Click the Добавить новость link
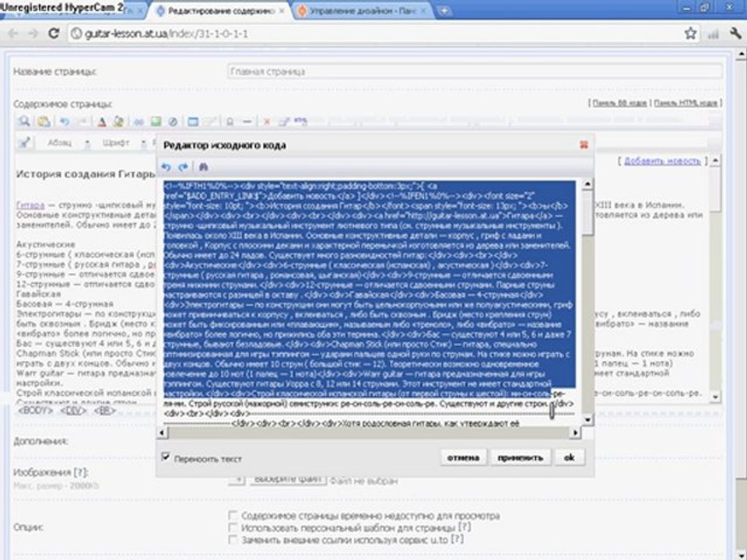Viewport: 747px width, 560px height. [662, 161]
